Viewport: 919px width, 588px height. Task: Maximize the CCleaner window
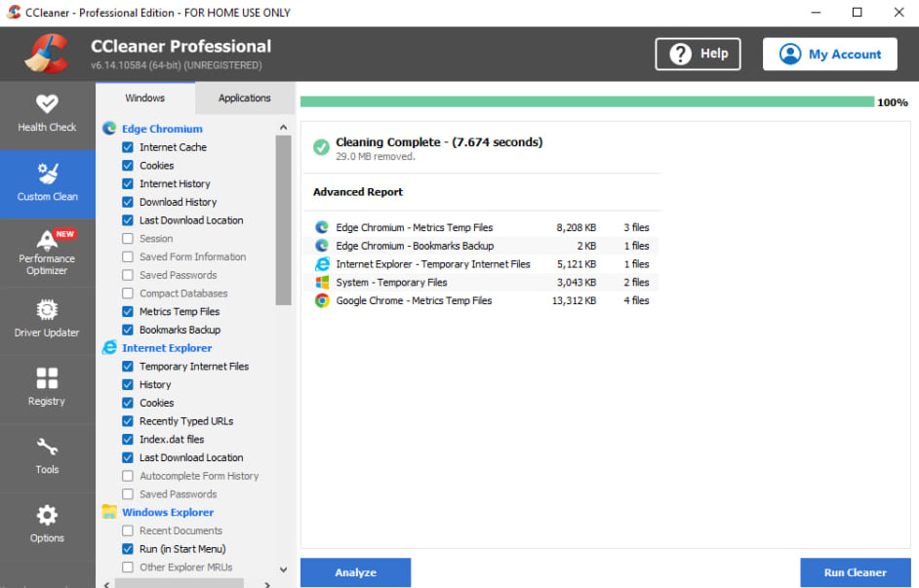tap(857, 13)
